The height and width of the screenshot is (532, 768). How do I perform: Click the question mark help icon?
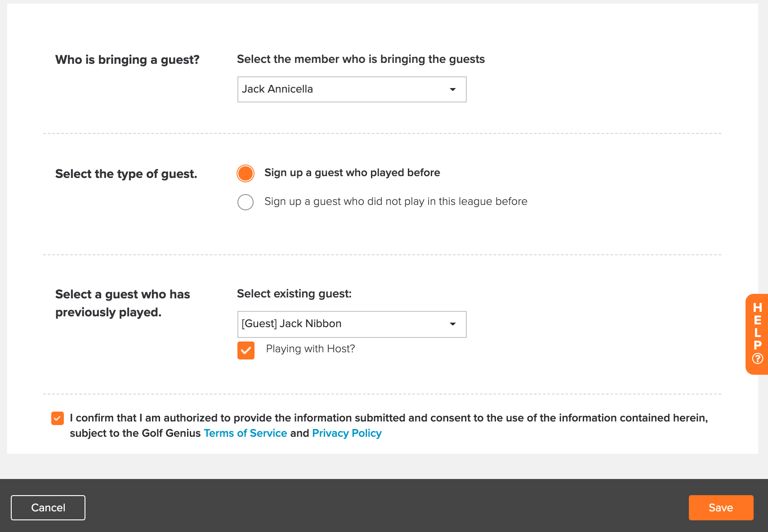[x=758, y=358]
